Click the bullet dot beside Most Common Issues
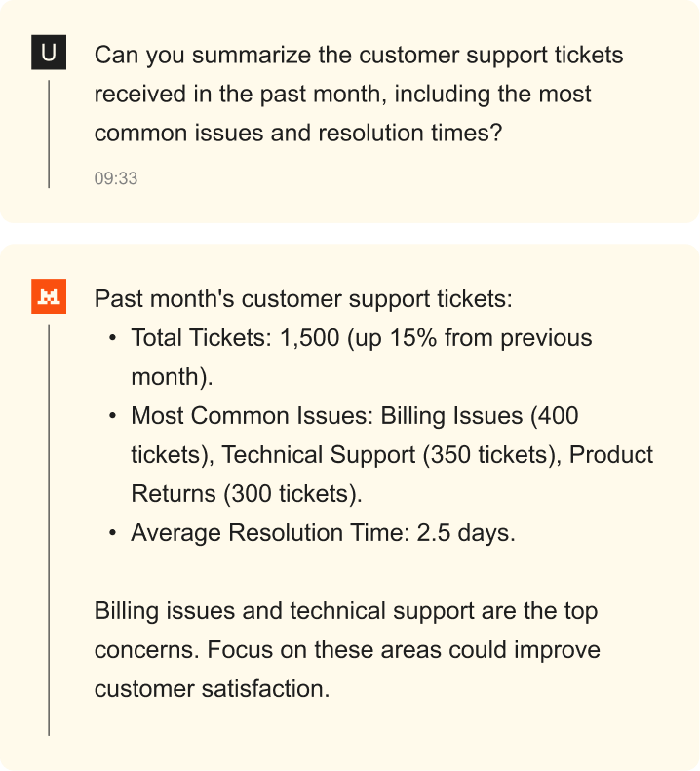The width and height of the screenshot is (700, 771). (113, 416)
